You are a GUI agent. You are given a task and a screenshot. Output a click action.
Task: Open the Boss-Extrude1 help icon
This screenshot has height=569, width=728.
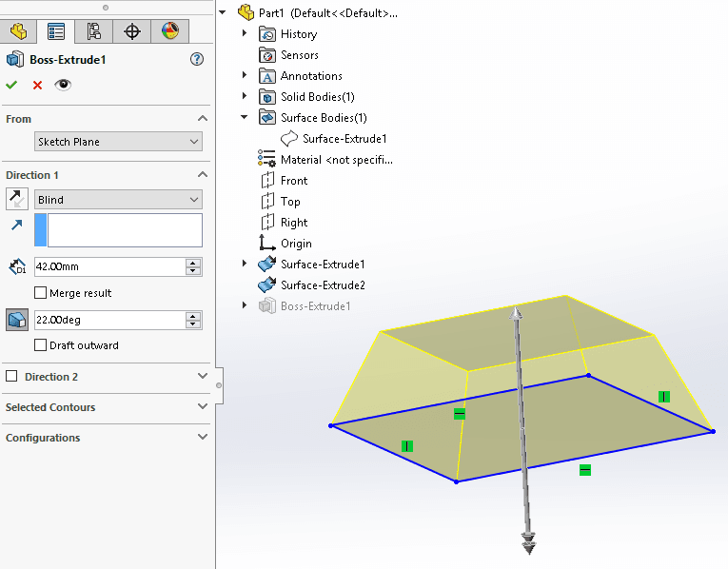197,59
